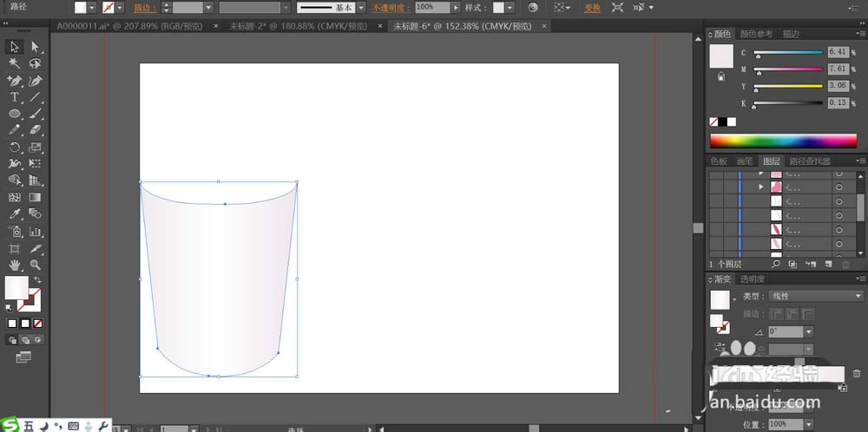This screenshot has width=868, height=432.
Task: Click the delete layer trash icon
Action: pos(846,264)
